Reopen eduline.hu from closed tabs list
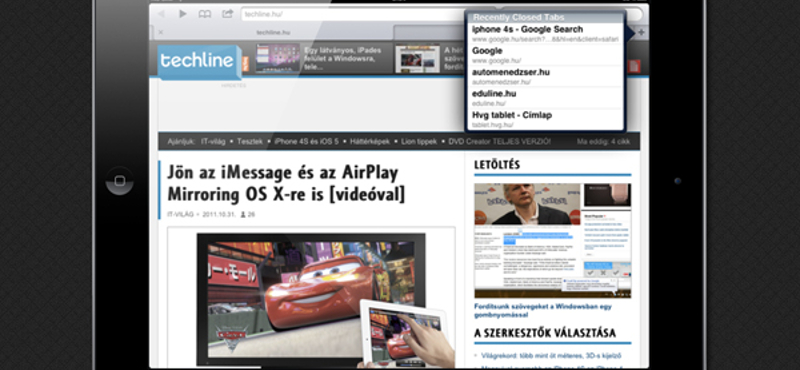 (x=545, y=98)
